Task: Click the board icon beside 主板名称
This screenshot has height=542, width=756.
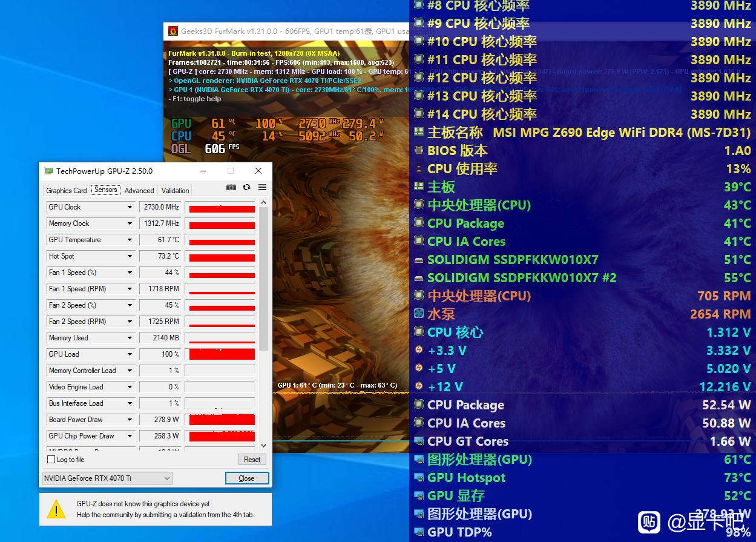Action: [419, 132]
